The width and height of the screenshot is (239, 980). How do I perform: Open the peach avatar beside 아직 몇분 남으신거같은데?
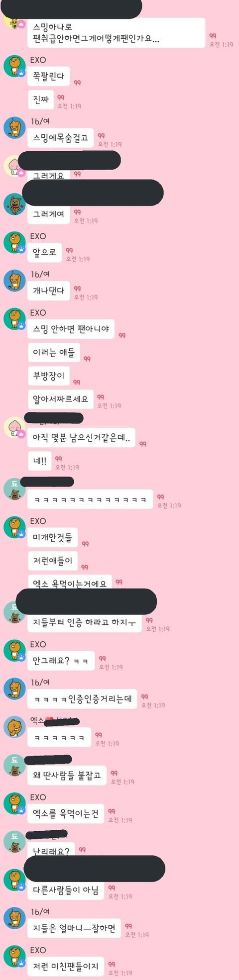click(14, 427)
